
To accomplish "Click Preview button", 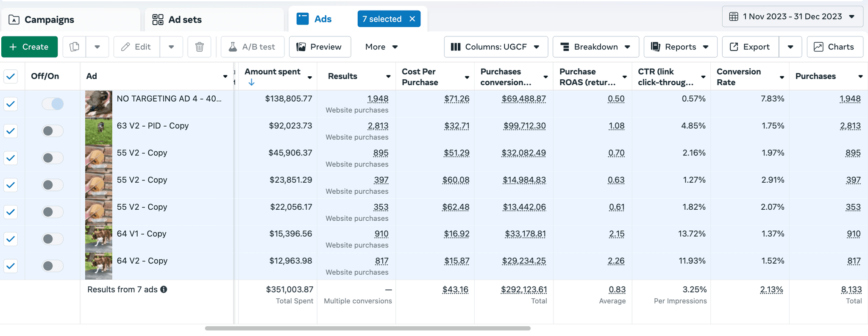I will click(x=320, y=47).
